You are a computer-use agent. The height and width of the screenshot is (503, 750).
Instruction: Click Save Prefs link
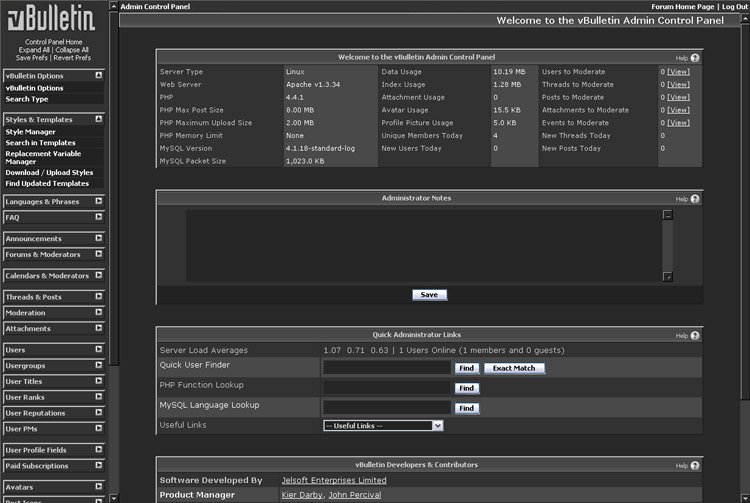32,58
